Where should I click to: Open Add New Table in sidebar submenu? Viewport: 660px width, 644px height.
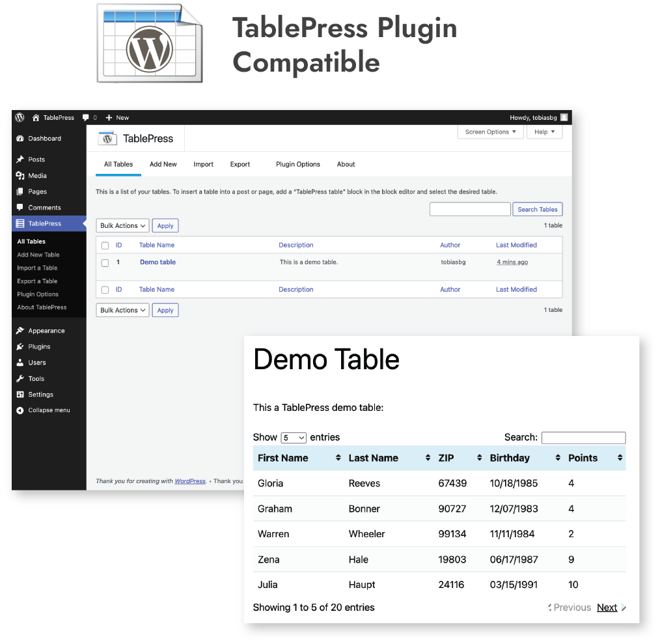[x=38, y=255]
